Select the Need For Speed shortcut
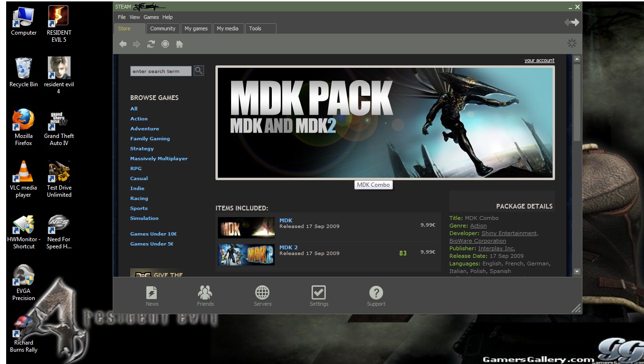This screenshot has width=644, height=364. point(59,231)
